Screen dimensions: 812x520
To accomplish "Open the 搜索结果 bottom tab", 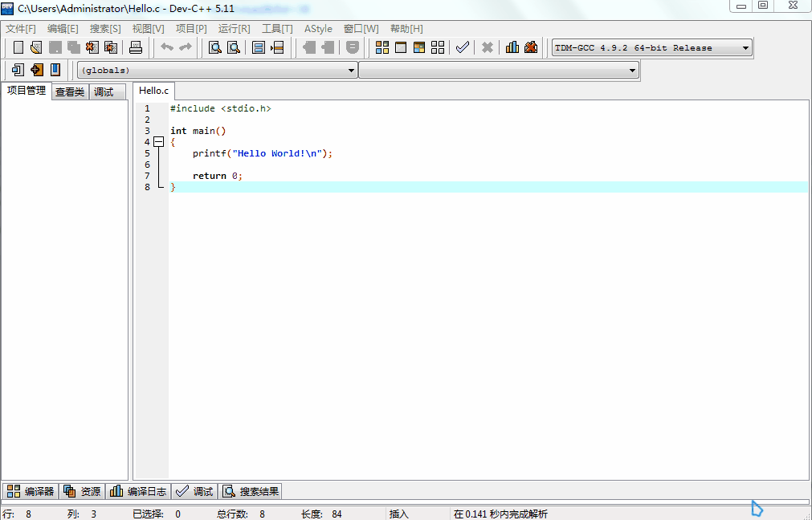I will coord(251,492).
